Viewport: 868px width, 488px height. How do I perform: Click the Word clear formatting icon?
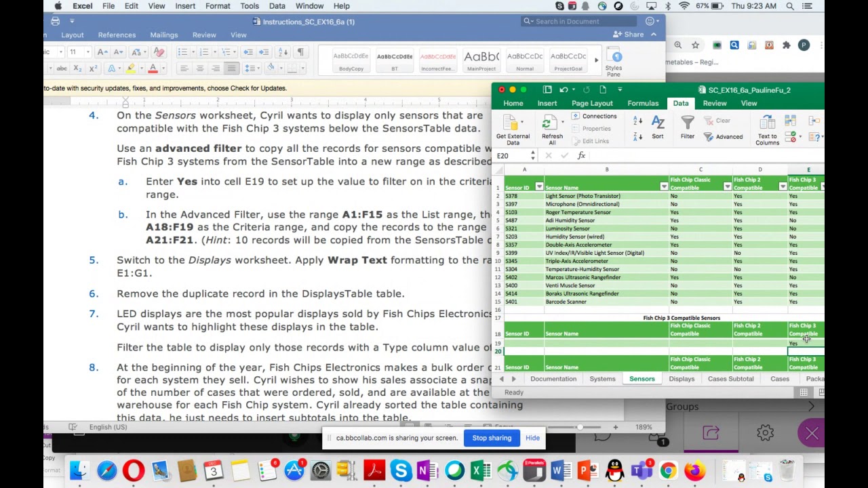click(x=159, y=52)
